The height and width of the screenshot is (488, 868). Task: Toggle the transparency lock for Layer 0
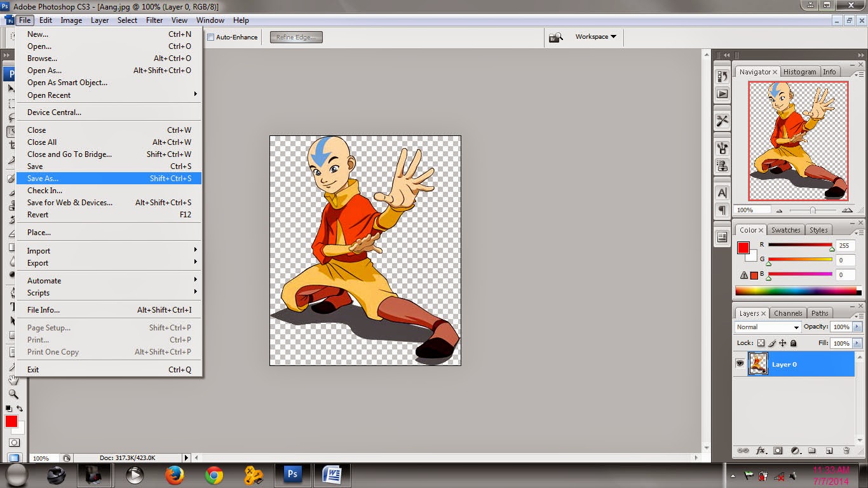760,343
